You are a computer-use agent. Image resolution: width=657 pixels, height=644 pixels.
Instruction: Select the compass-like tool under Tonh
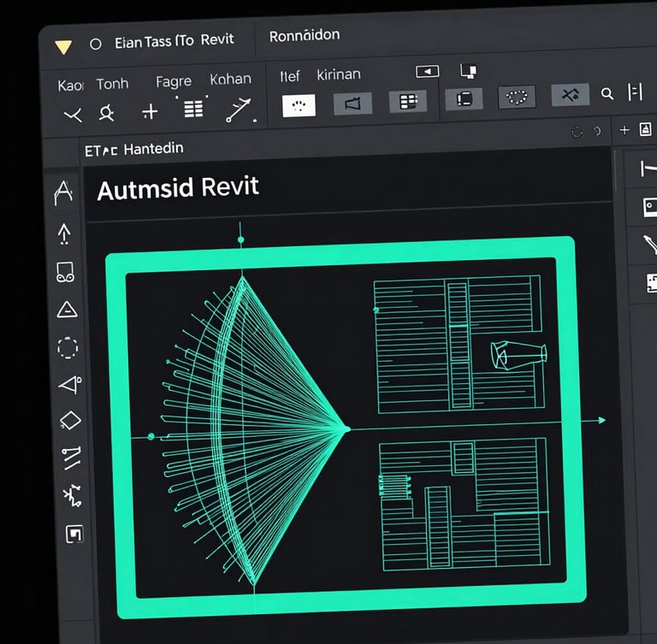(106, 113)
